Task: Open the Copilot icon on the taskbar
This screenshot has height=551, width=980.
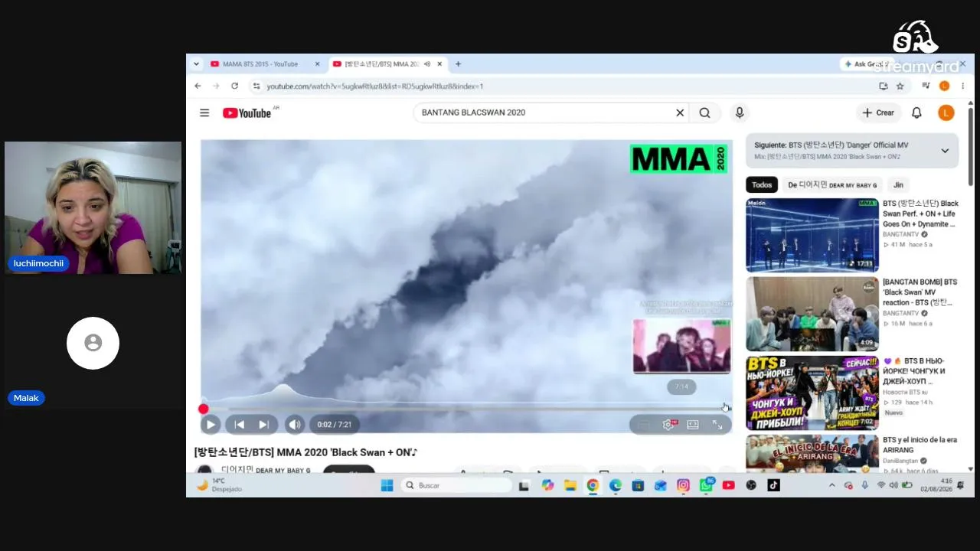Action: pyautogui.click(x=547, y=485)
